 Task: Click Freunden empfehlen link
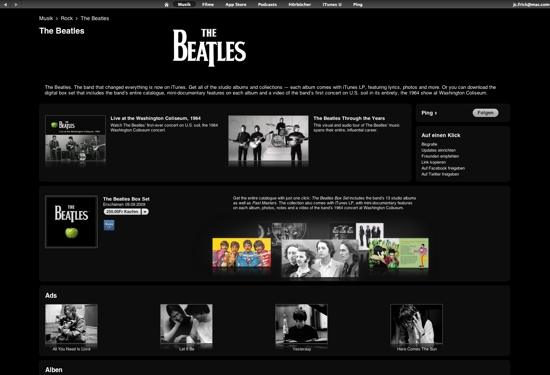coord(440,156)
